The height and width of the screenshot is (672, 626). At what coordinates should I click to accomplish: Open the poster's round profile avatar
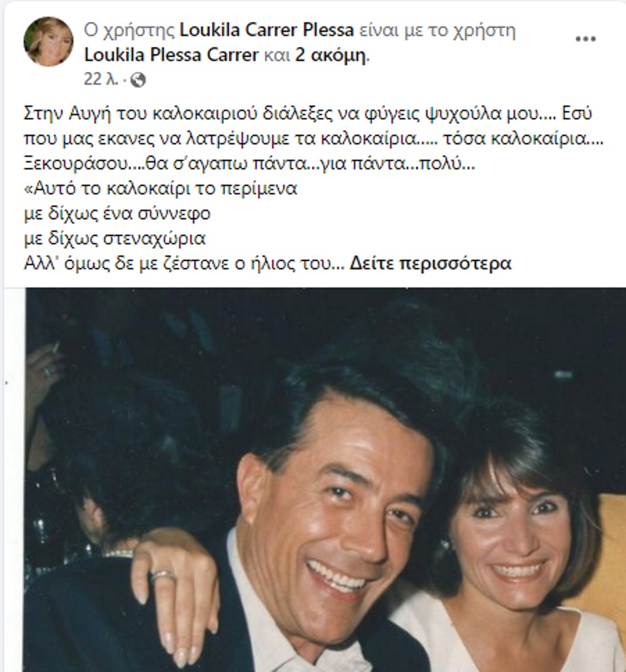click(48, 41)
